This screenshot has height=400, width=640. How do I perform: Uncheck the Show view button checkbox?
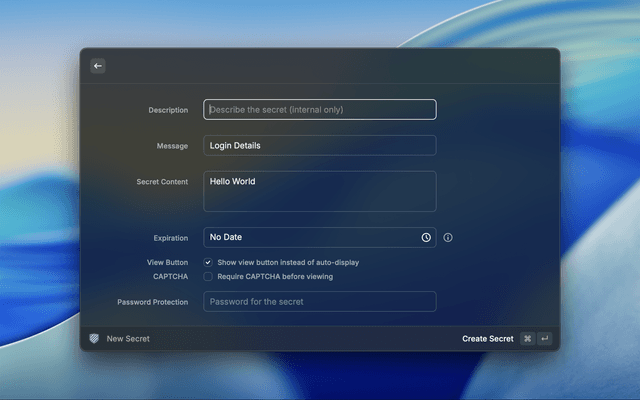tap(208, 262)
